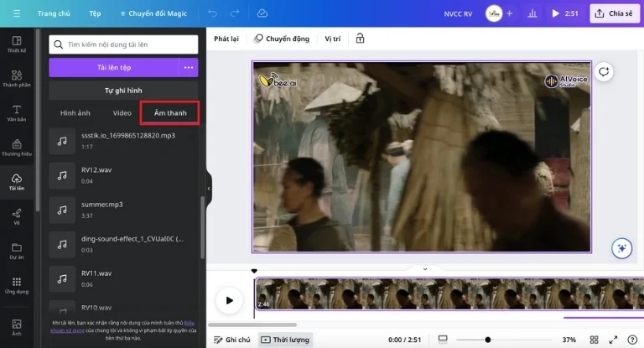Click Phát lại playback option

click(x=226, y=39)
